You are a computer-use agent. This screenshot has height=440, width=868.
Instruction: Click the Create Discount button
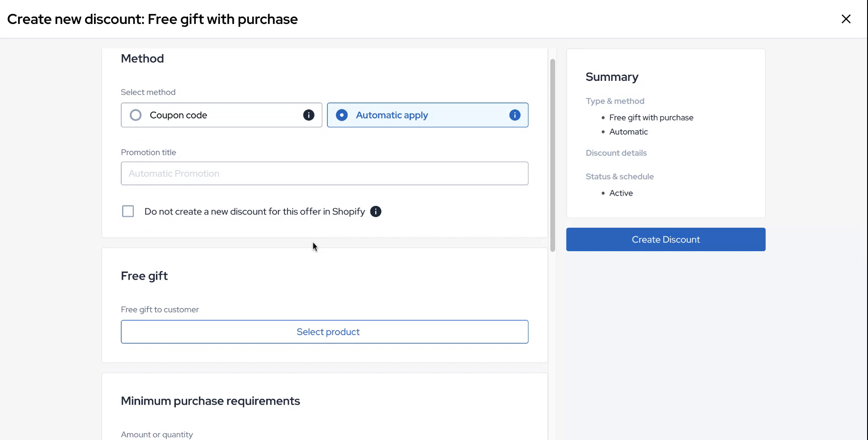(665, 239)
